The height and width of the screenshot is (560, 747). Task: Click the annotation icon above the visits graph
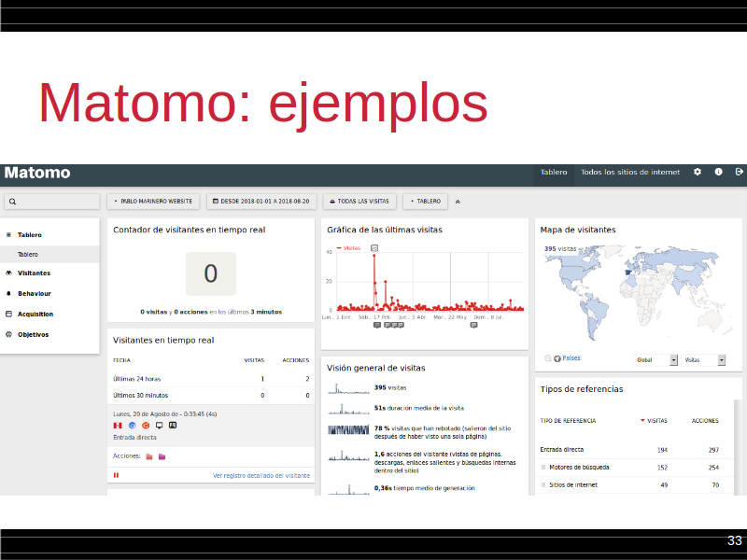point(374,248)
